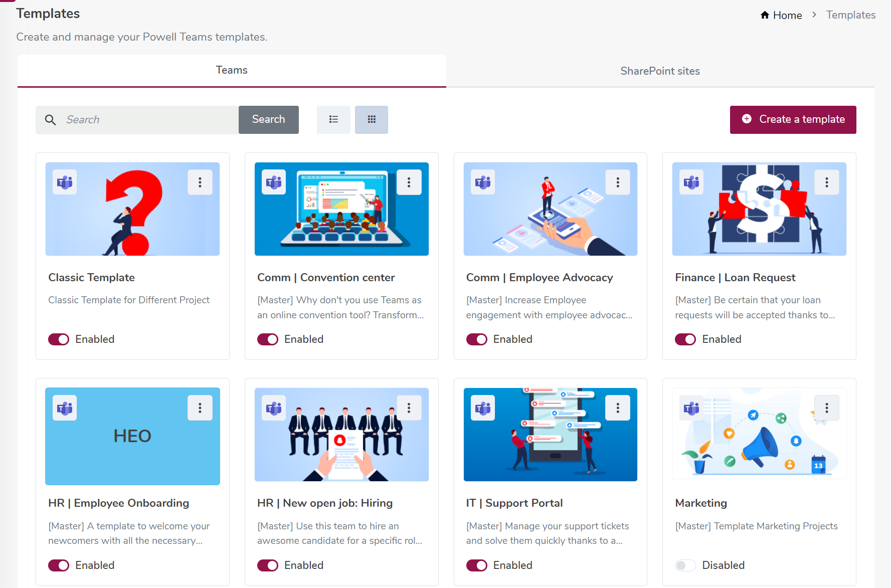Open the IT Support Portal thumbnail
Image resolution: width=891 pixels, height=588 pixels.
pyautogui.click(x=551, y=435)
